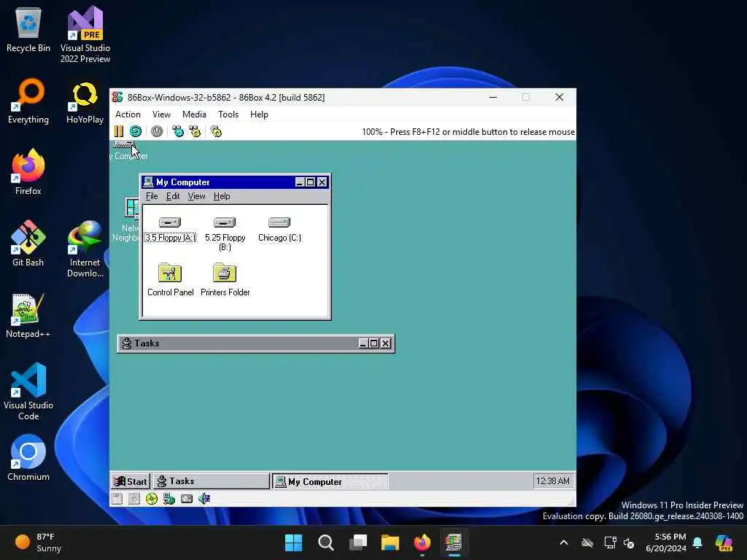Image resolution: width=747 pixels, height=560 pixels.
Task: Minimize the Tasks window
Action: [x=363, y=343]
